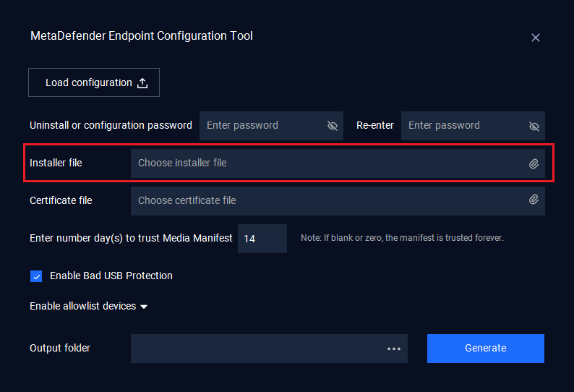Open the output folder browse ellipsis icon
The image size is (574, 392).
[x=394, y=349]
